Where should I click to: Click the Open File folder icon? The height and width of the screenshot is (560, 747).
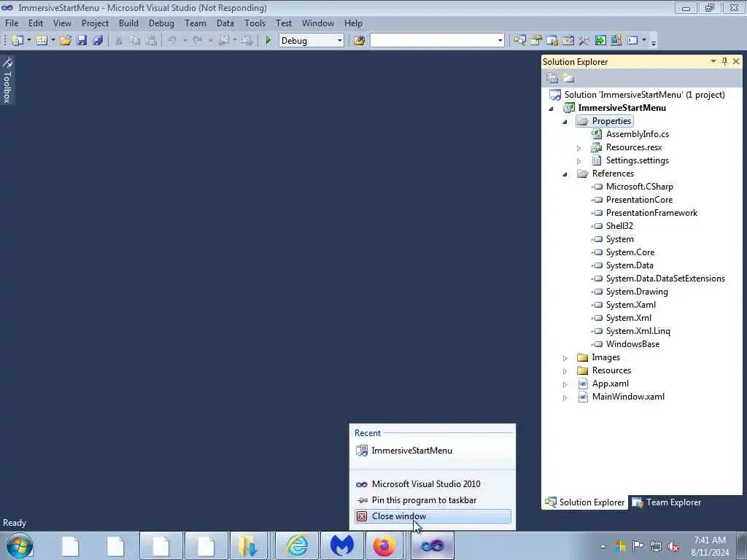pos(66,41)
